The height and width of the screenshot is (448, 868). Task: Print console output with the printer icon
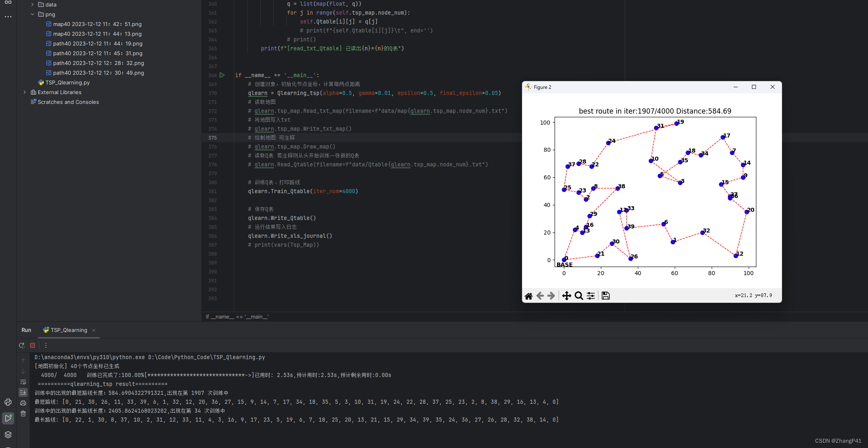coord(23,403)
